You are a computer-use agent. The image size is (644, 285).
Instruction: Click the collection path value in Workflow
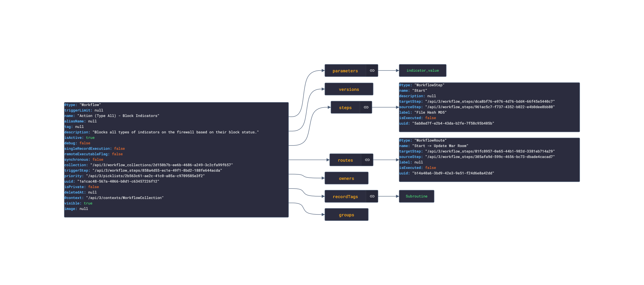(162, 165)
